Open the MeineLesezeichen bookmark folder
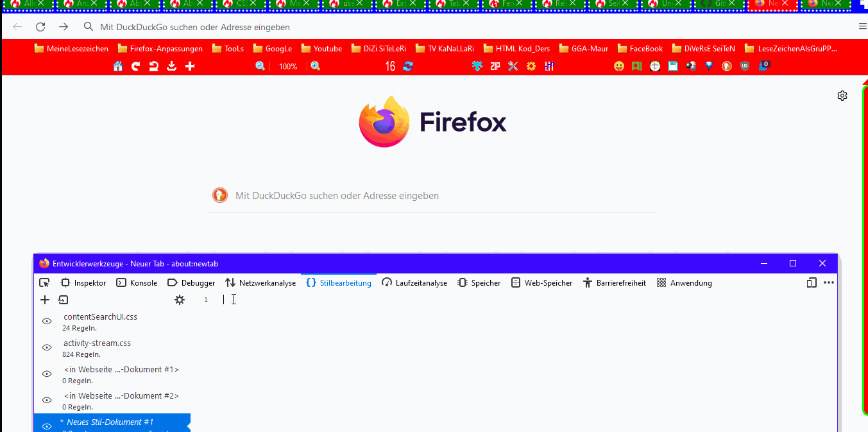 pos(71,48)
